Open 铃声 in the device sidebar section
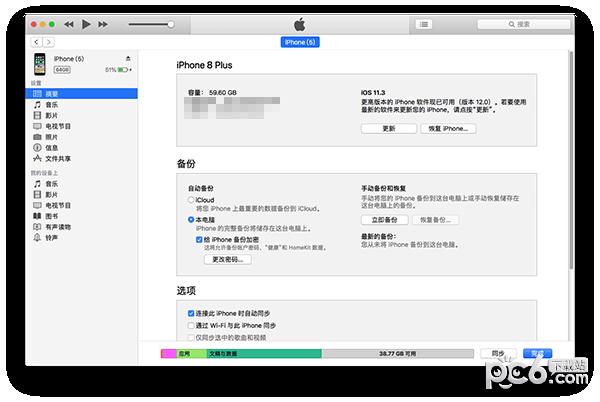Viewport: 600px width, 402px height. [51, 238]
